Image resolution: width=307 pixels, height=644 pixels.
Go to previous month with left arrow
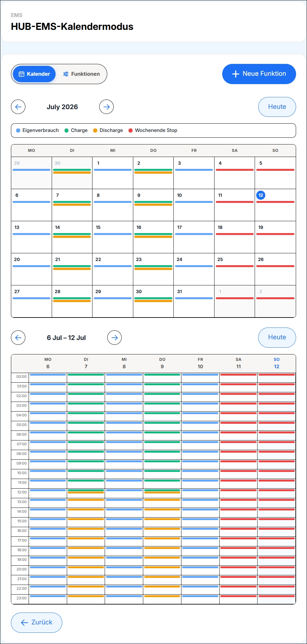tap(18, 107)
